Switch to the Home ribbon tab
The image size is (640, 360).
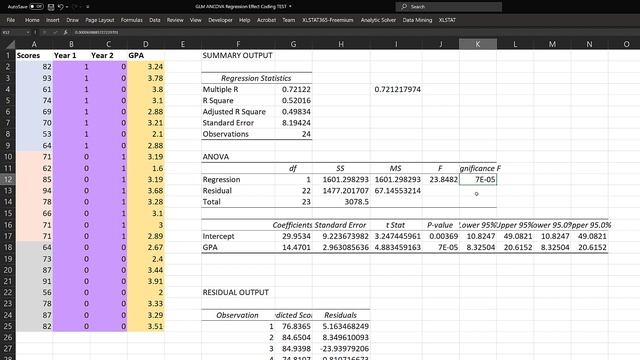(32, 20)
